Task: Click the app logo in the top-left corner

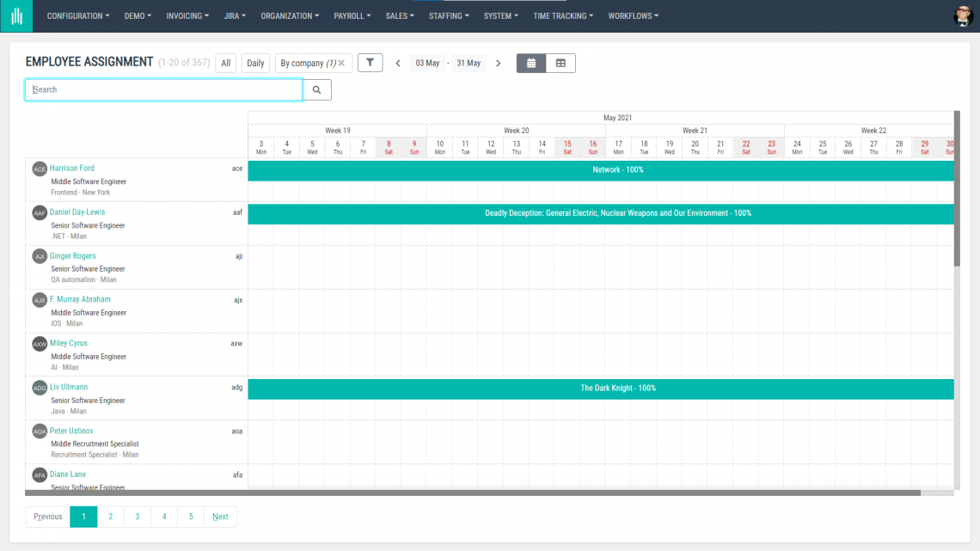Action: (x=16, y=15)
